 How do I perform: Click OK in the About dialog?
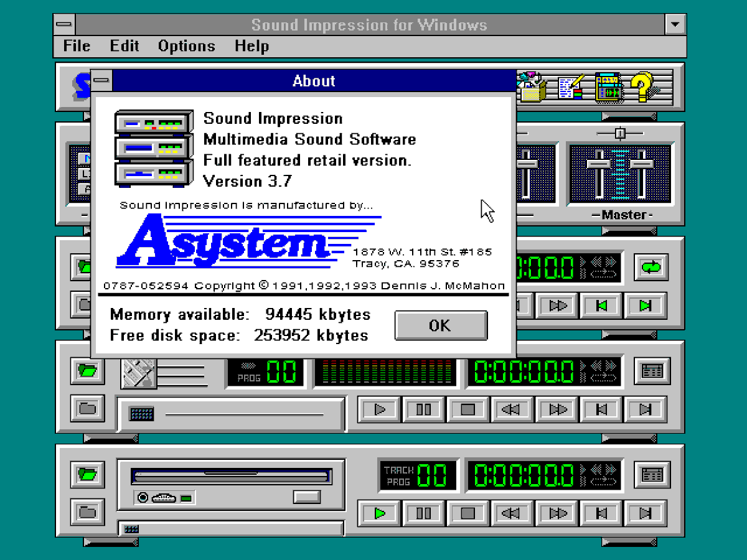[441, 325]
